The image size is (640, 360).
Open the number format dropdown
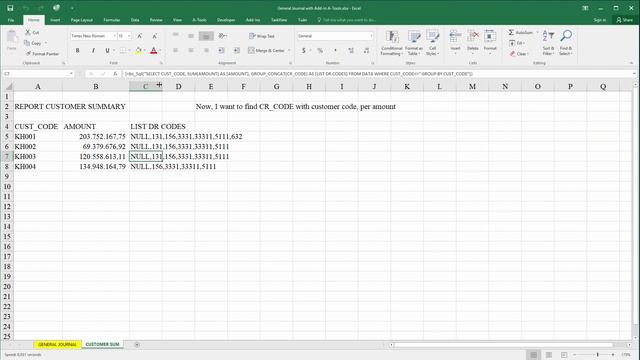pyautogui.click(x=371, y=36)
